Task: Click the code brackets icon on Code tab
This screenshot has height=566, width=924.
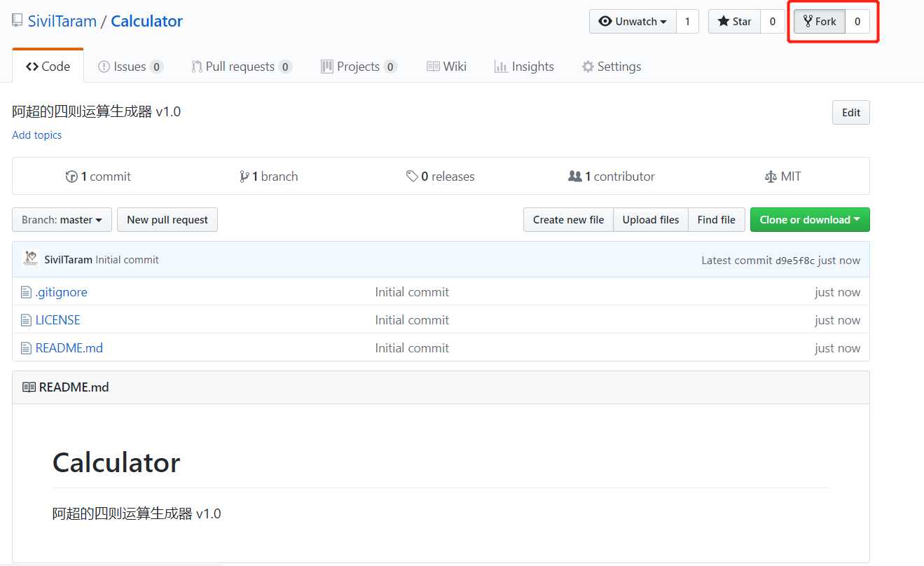Action: click(x=32, y=67)
